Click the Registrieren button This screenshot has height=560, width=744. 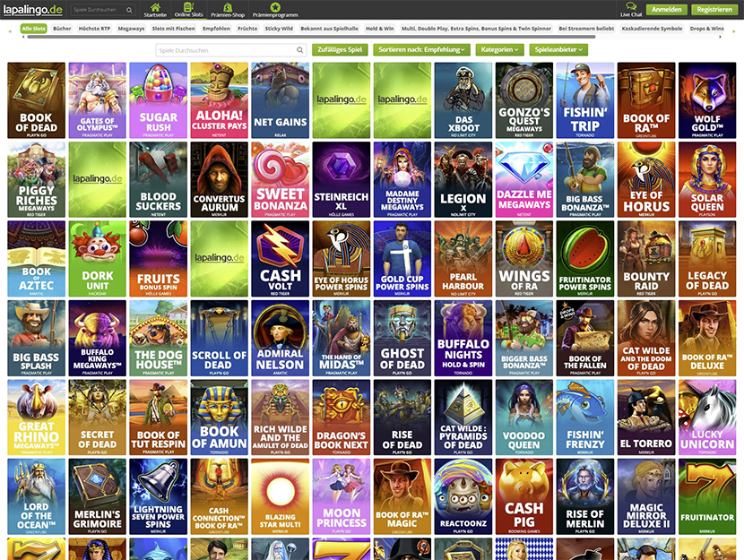714,10
